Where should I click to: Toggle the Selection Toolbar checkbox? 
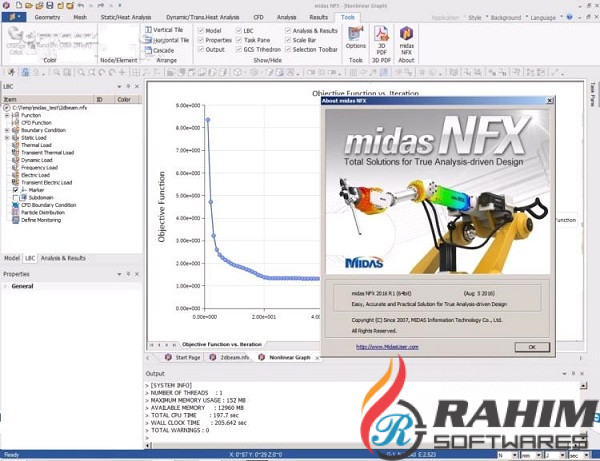point(288,49)
